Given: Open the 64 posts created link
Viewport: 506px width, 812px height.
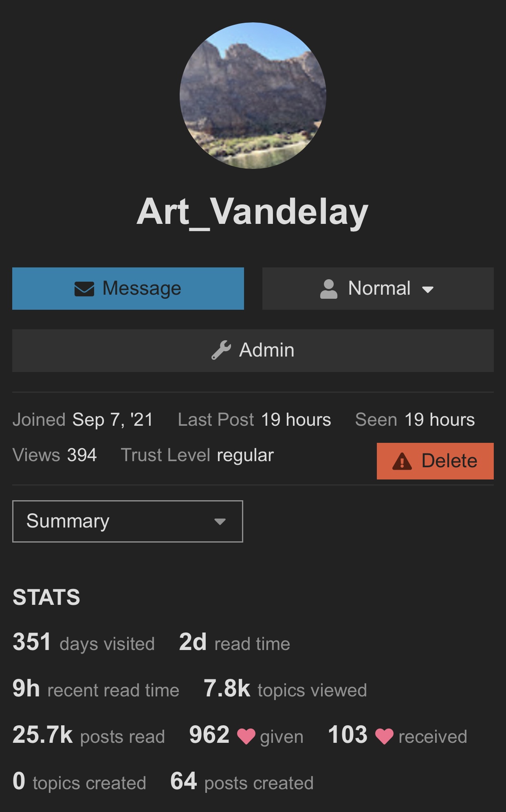Looking at the screenshot, I should tap(242, 782).
